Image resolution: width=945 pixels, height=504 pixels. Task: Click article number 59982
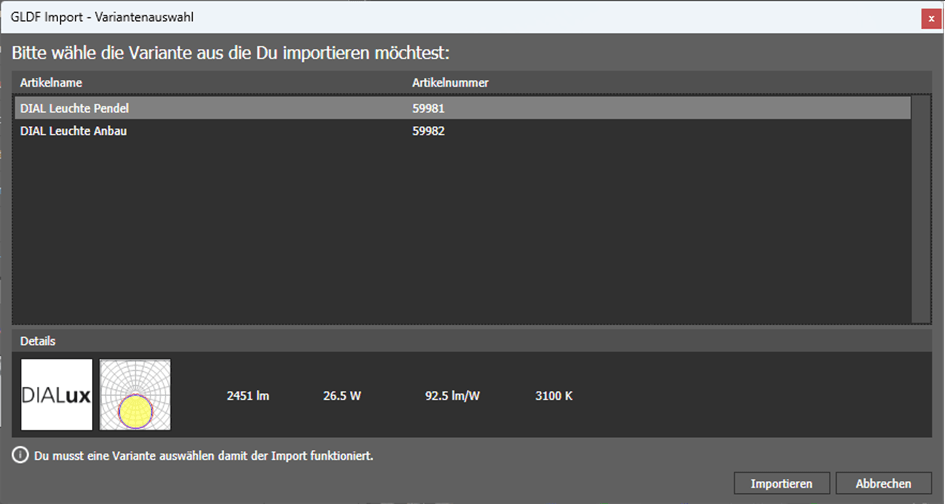[428, 131]
